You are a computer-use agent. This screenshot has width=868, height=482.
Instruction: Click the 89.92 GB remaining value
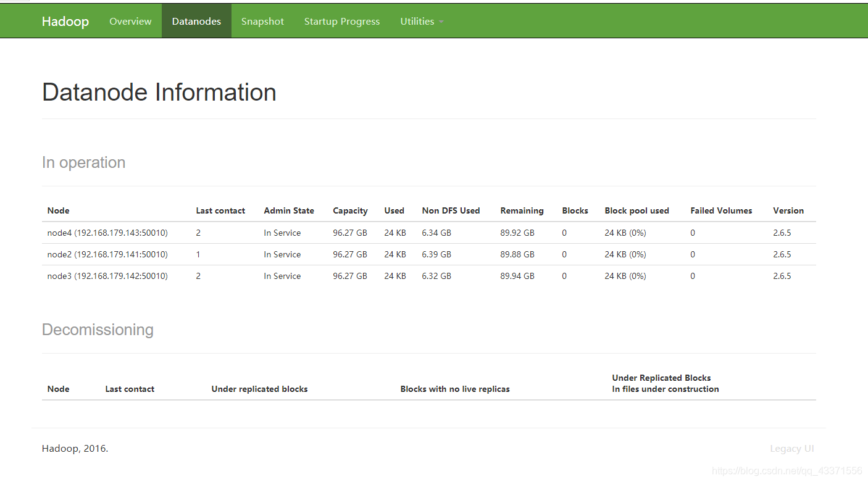point(517,233)
